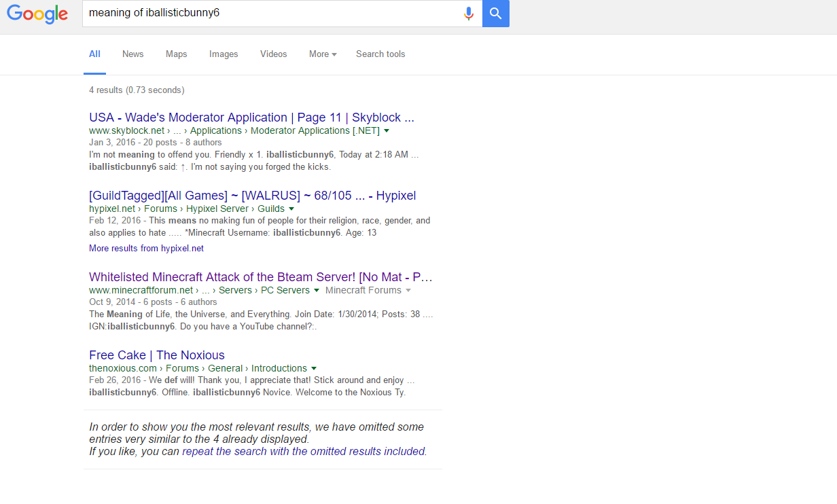Expand the thenoxious.com result options arrow
837x504 pixels.
(x=313, y=368)
